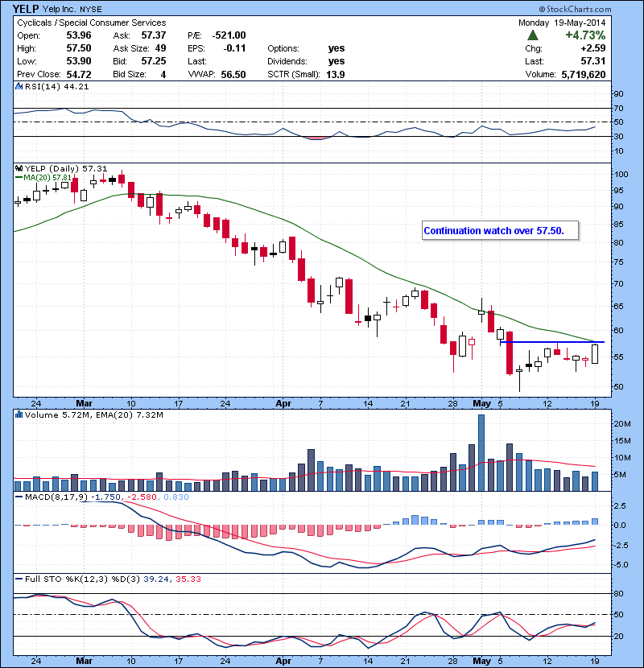Screen dimensions: 644x668
Task: Click the green up arrow change indicator
Action: pos(533,35)
